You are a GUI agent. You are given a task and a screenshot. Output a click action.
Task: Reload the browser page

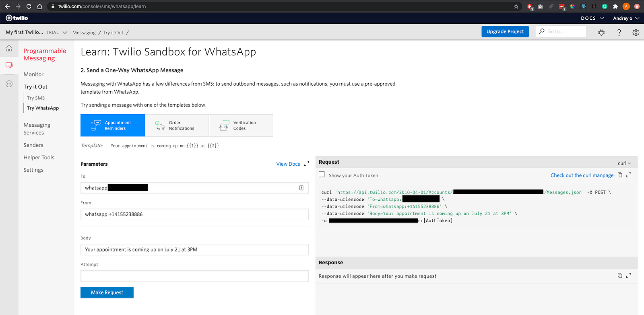[29, 6]
